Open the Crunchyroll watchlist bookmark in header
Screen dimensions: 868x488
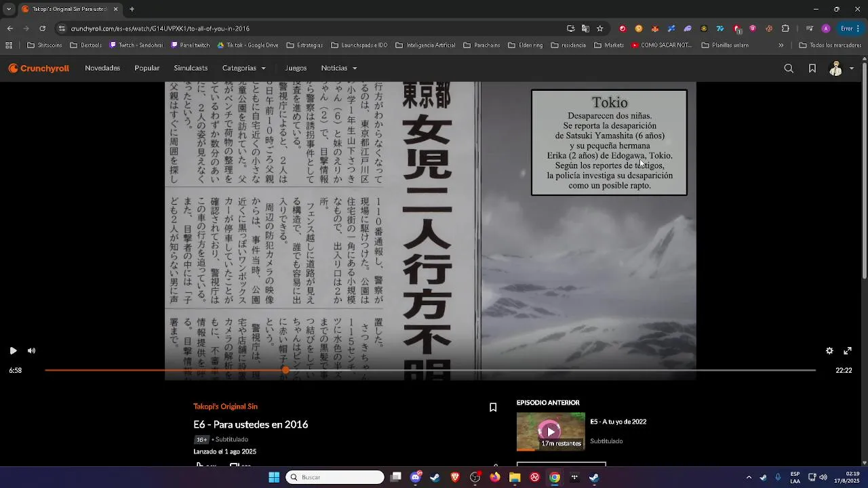pos(812,68)
